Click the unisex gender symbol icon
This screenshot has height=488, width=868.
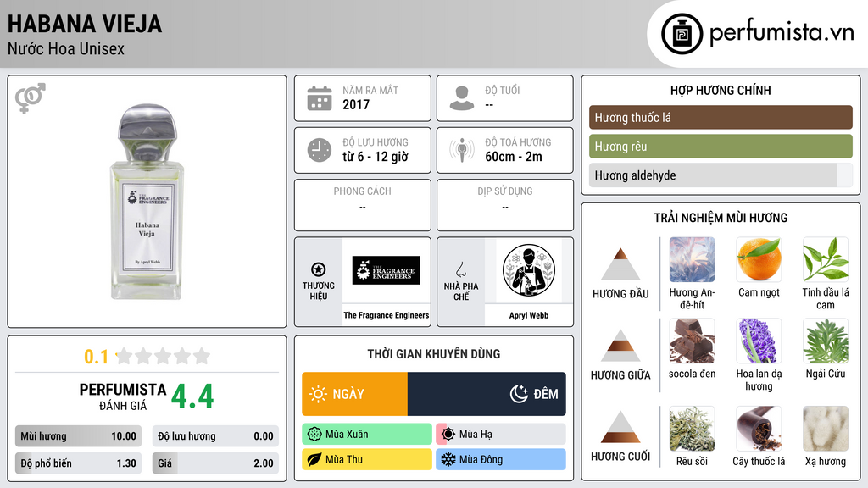coord(31,98)
